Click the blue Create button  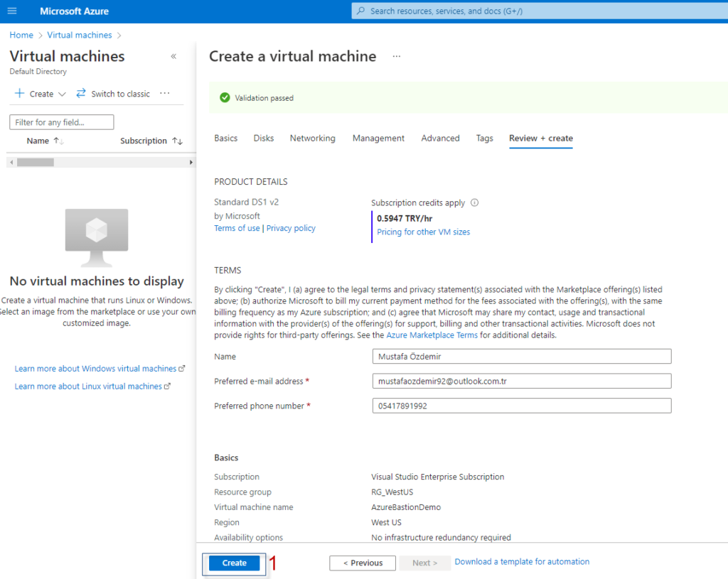(234, 563)
